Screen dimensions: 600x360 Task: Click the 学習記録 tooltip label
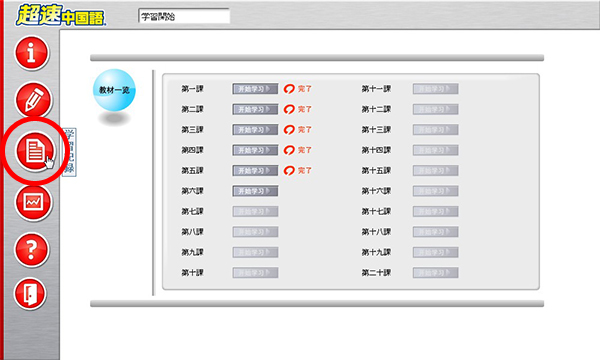[69, 152]
